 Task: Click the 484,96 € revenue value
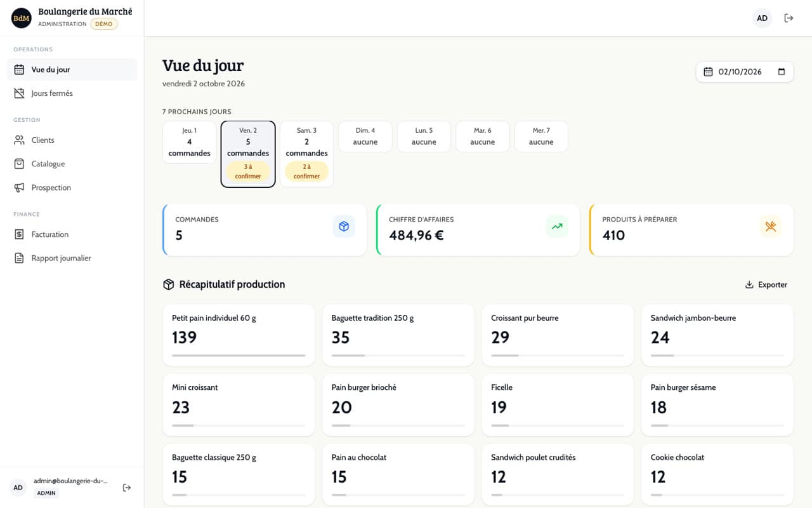click(x=416, y=236)
